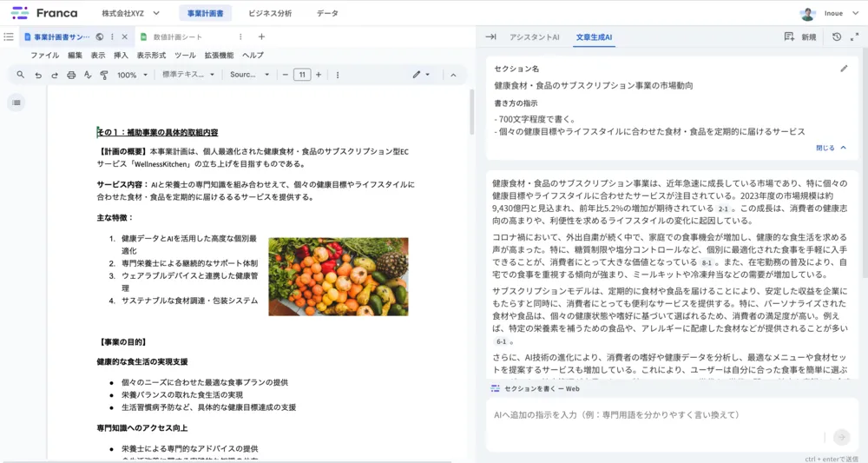Switch to the 事業計画書 top tab

206,13
